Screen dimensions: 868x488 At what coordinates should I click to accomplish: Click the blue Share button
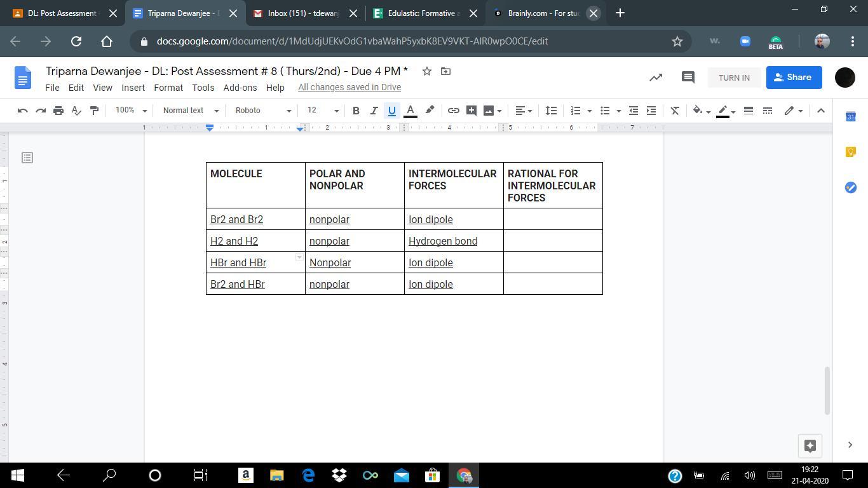pyautogui.click(x=794, y=78)
